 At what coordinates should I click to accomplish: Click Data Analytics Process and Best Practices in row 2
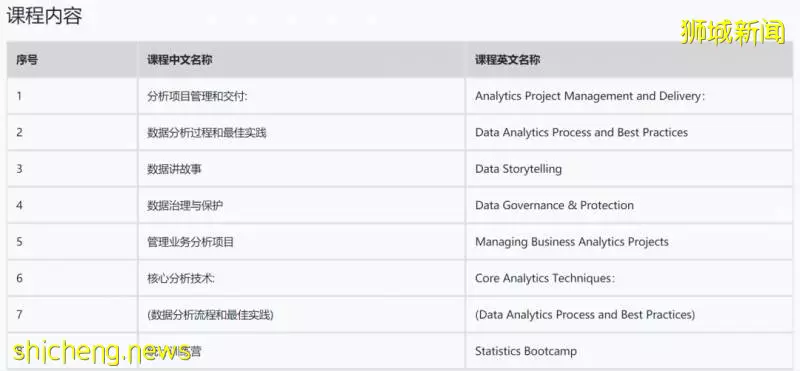coord(581,133)
